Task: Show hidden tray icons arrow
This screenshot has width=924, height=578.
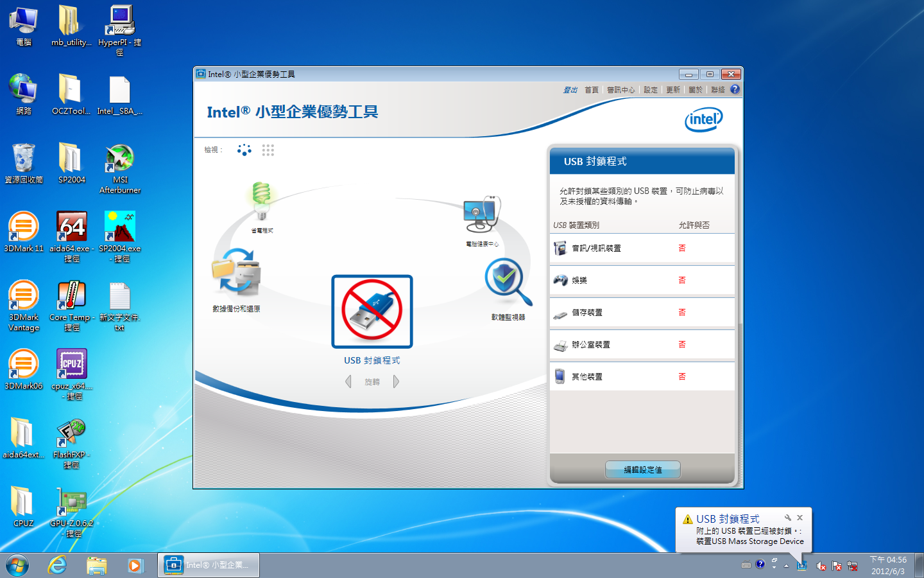Action: click(x=786, y=566)
